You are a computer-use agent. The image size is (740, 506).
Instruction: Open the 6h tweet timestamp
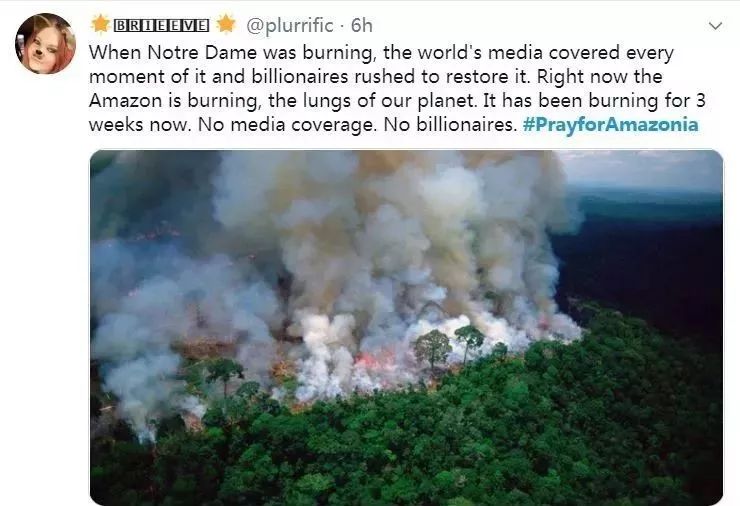point(362,25)
